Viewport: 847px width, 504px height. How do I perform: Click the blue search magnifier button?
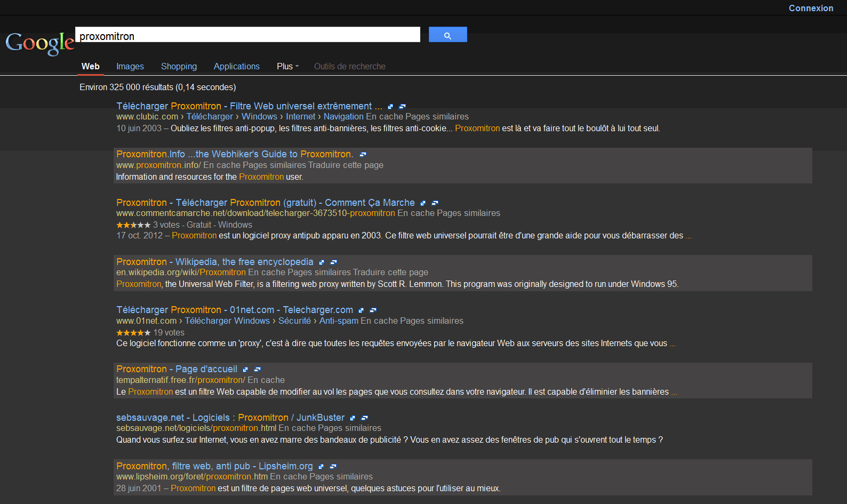click(x=448, y=35)
